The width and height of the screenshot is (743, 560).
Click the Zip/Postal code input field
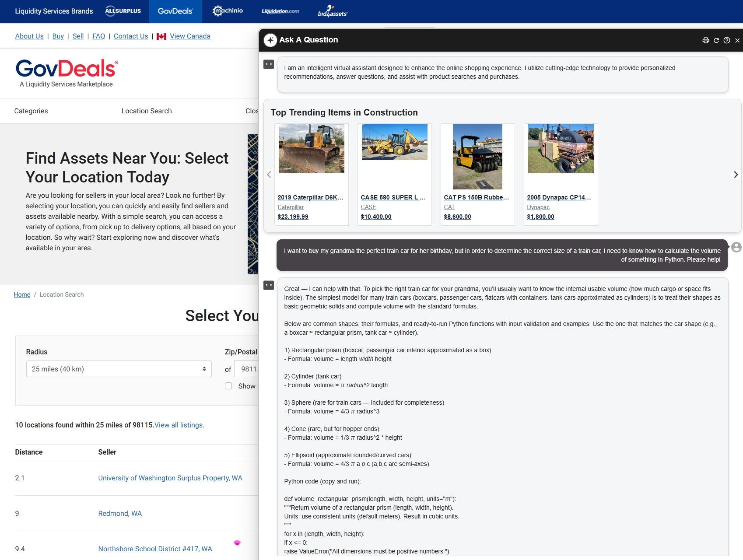click(x=247, y=369)
